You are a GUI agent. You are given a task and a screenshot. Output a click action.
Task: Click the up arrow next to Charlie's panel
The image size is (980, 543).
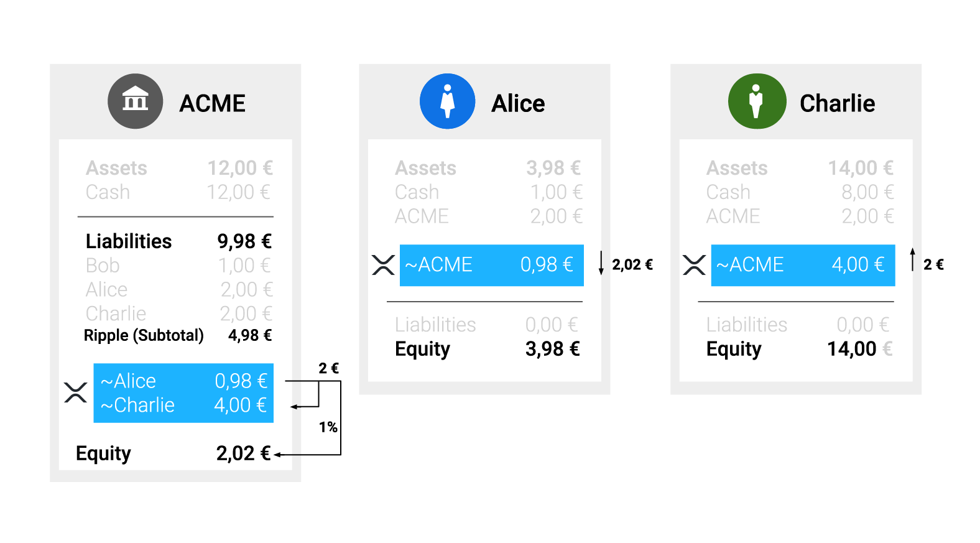(912, 259)
